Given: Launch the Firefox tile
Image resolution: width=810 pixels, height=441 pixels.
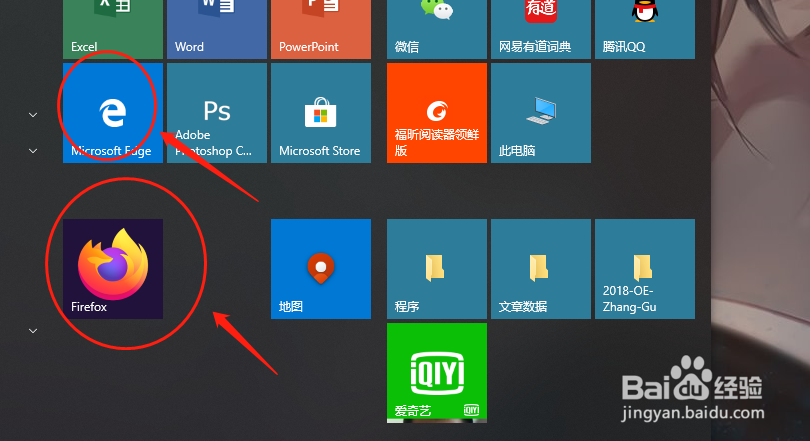Looking at the screenshot, I should pos(113,269).
